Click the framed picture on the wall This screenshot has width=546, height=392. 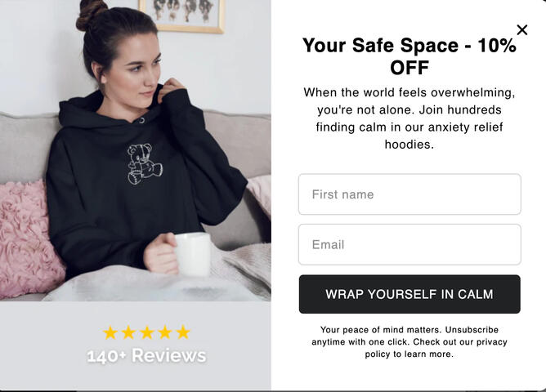pyautogui.click(x=181, y=16)
